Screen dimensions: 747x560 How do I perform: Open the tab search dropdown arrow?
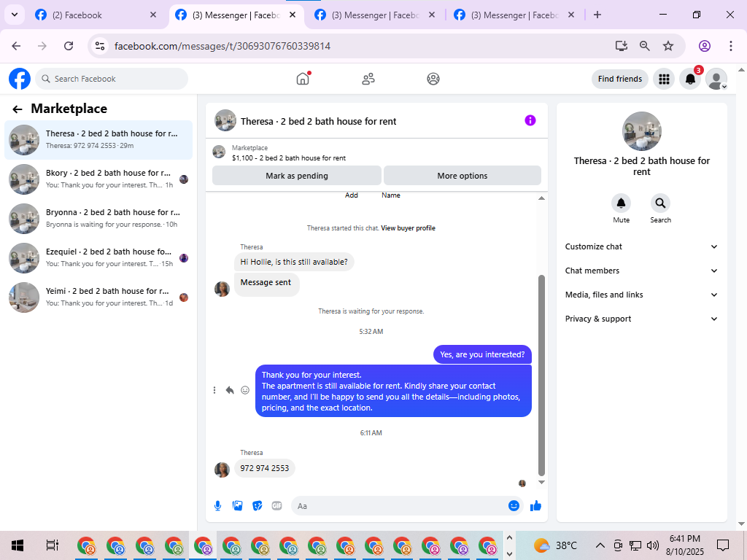click(x=15, y=15)
